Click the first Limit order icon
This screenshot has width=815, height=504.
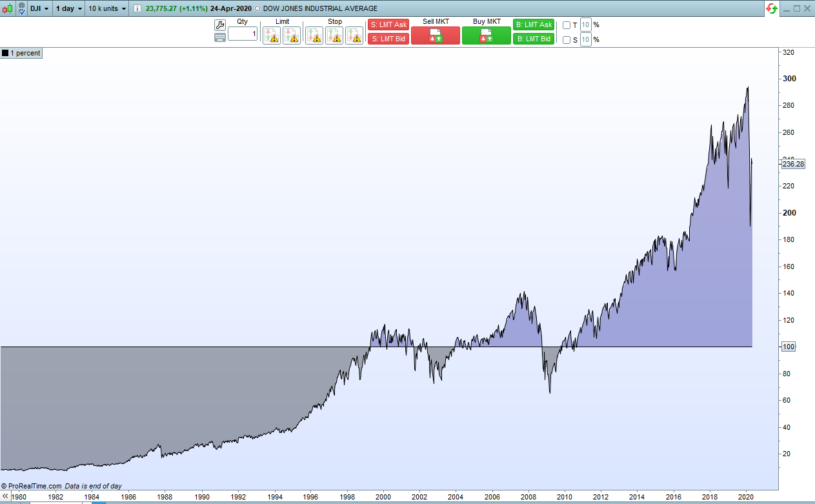(x=272, y=35)
